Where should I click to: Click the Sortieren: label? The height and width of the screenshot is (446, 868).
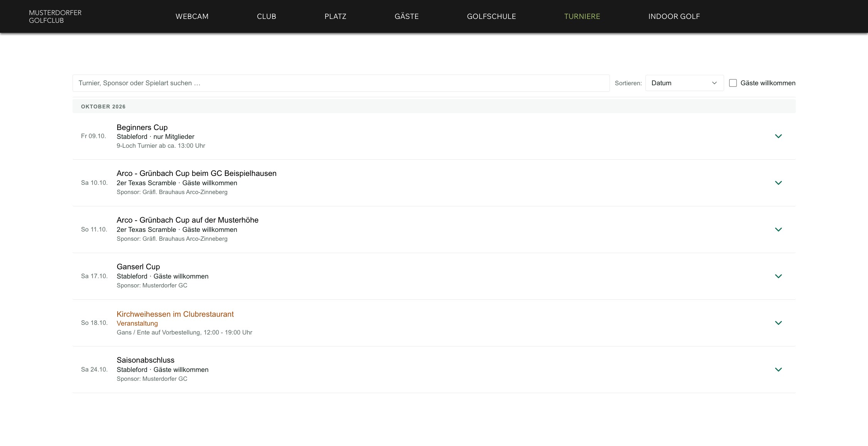[628, 83]
